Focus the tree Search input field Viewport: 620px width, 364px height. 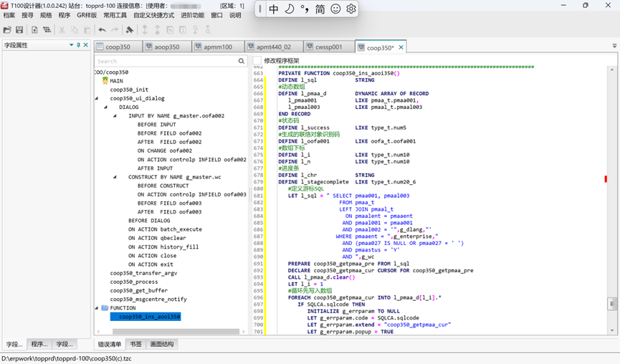(x=166, y=61)
